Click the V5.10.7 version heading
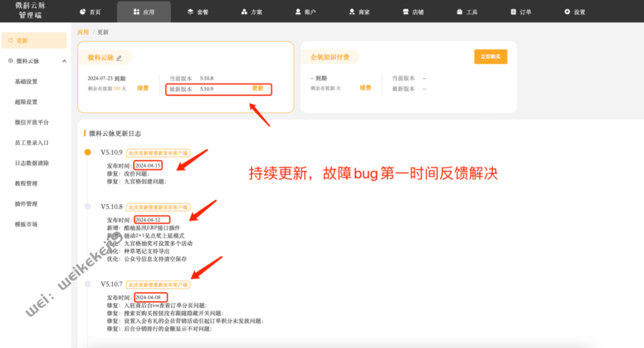Image resolution: width=644 pixels, height=348 pixels. (x=112, y=284)
